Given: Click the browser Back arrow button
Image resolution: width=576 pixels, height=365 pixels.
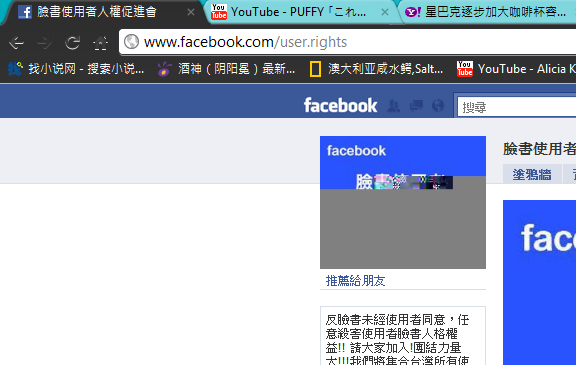Looking at the screenshot, I should [16, 43].
